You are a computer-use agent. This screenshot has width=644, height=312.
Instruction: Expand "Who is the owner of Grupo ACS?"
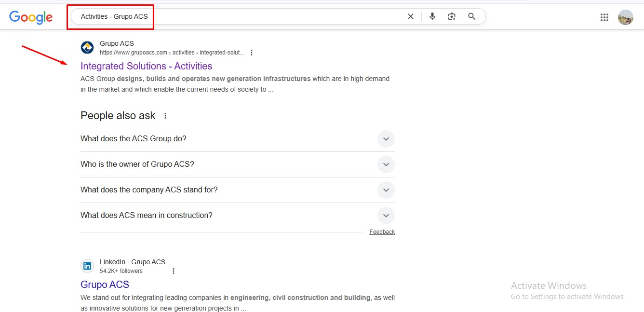pyautogui.click(x=386, y=164)
